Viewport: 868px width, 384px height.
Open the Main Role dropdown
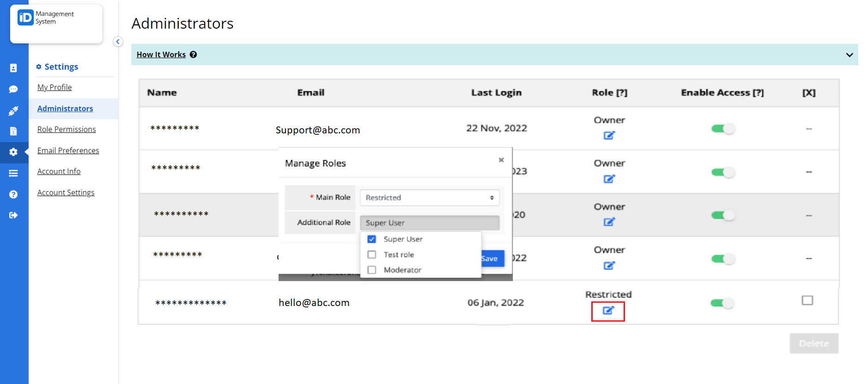click(x=429, y=198)
